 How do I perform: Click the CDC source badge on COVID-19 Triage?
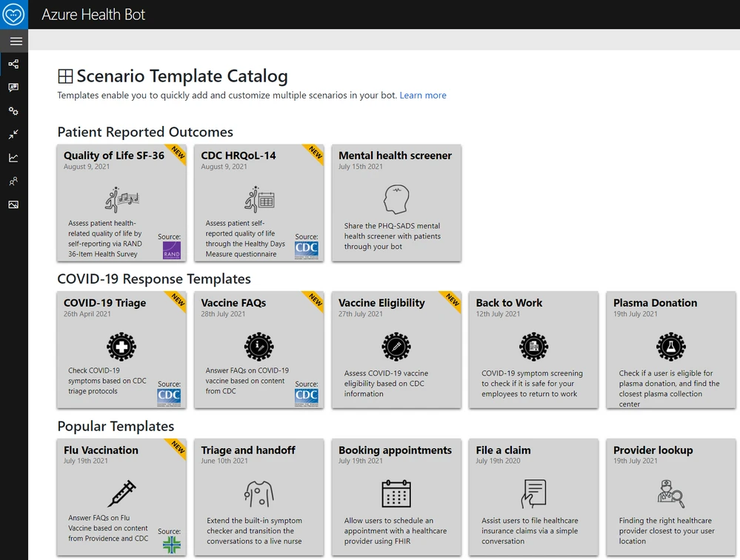(x=169, y=396)
